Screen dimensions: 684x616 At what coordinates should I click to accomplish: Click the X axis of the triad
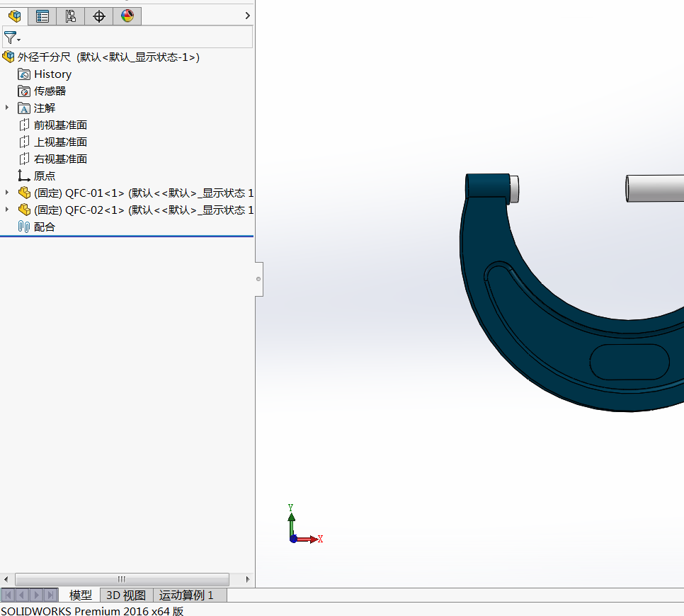(309, 540)
